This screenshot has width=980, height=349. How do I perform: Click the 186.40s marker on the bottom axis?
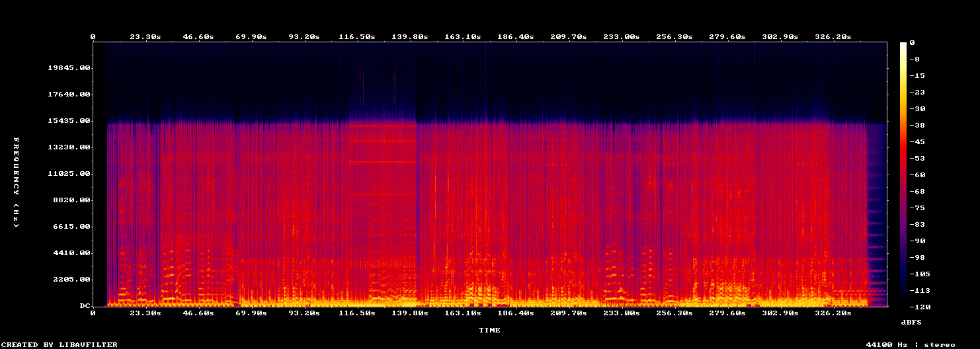tap(515, 313)
